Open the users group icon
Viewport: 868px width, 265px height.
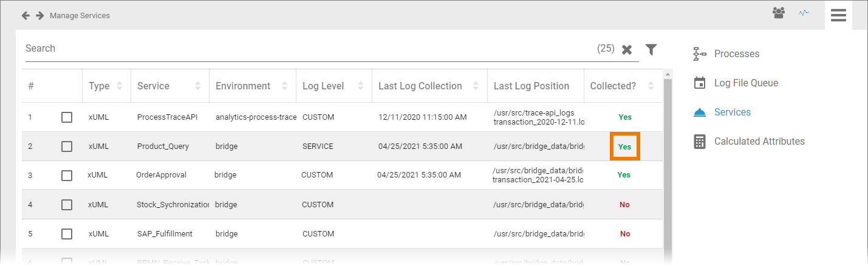coord(779,13)
